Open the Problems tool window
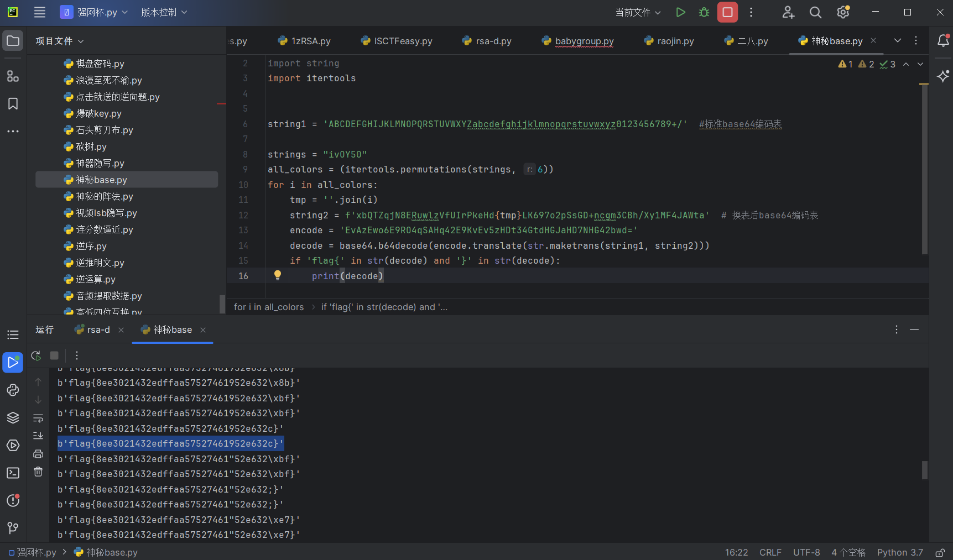The height and width of the screenshot is (560, 953). (13, 501)
